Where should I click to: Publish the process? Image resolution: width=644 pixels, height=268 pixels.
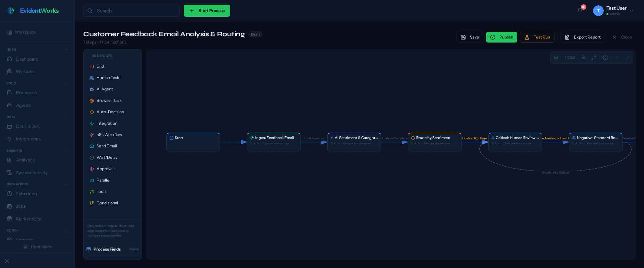pyautogui.click(x=501, y=37)
